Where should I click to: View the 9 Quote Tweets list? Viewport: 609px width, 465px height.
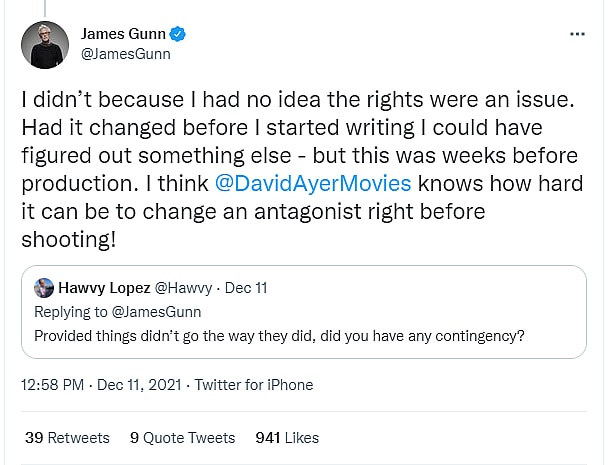pos(182,437)
